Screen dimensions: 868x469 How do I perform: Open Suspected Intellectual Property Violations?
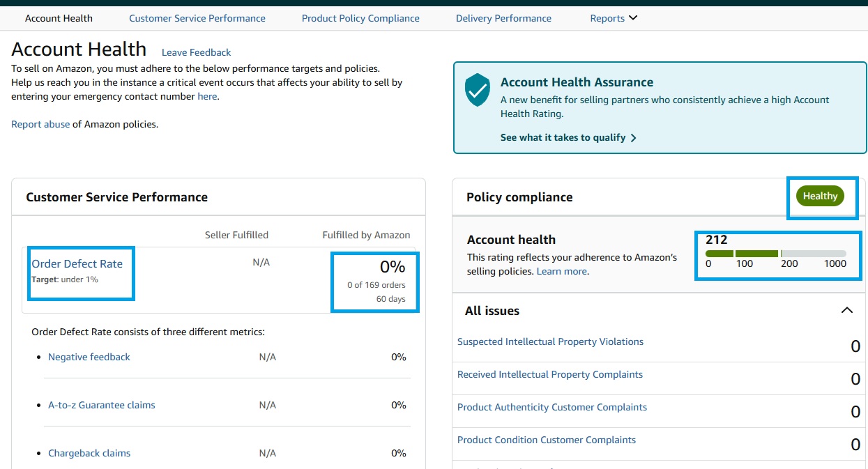550,341
